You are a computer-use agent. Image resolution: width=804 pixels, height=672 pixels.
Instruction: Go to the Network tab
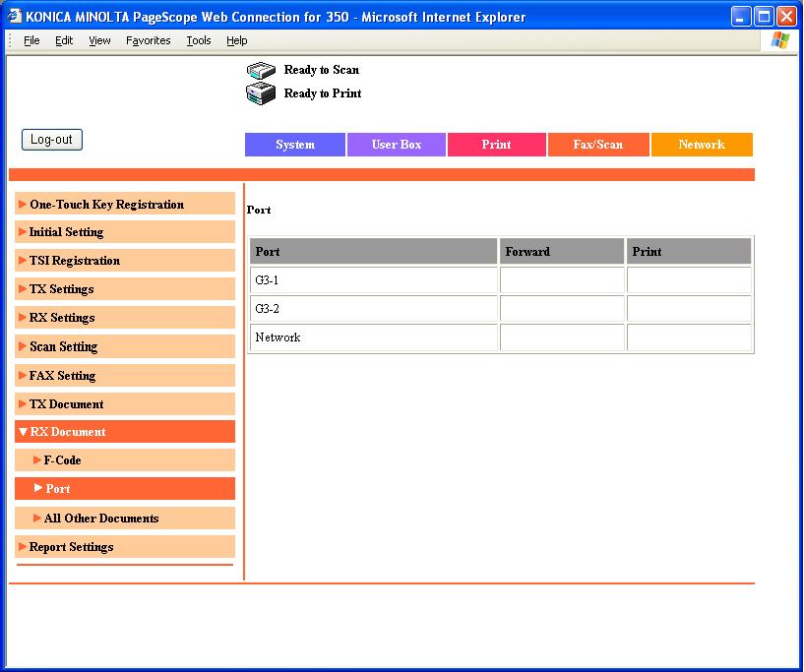coord(702,145)
